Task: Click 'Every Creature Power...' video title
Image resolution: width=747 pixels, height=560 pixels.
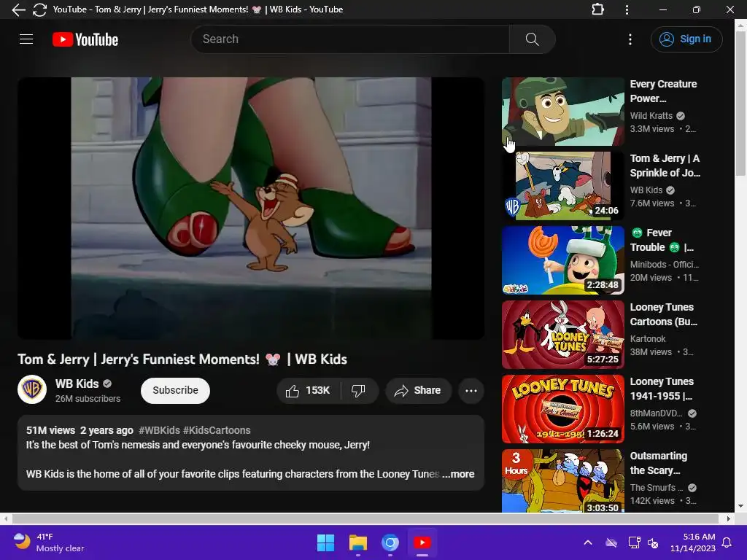Action: [x=663, y=91]
